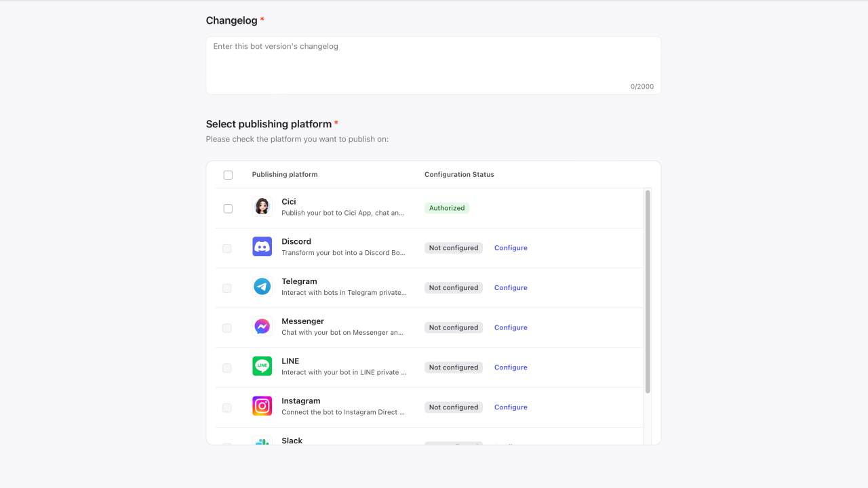This screenshot has height=488, width=868.
Task: Click the green LINE icon
Action: pos(262,367)
